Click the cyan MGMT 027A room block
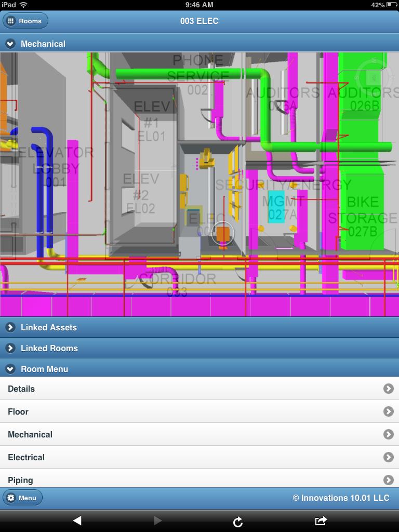399x532 pixels. (x=276, y=208)
